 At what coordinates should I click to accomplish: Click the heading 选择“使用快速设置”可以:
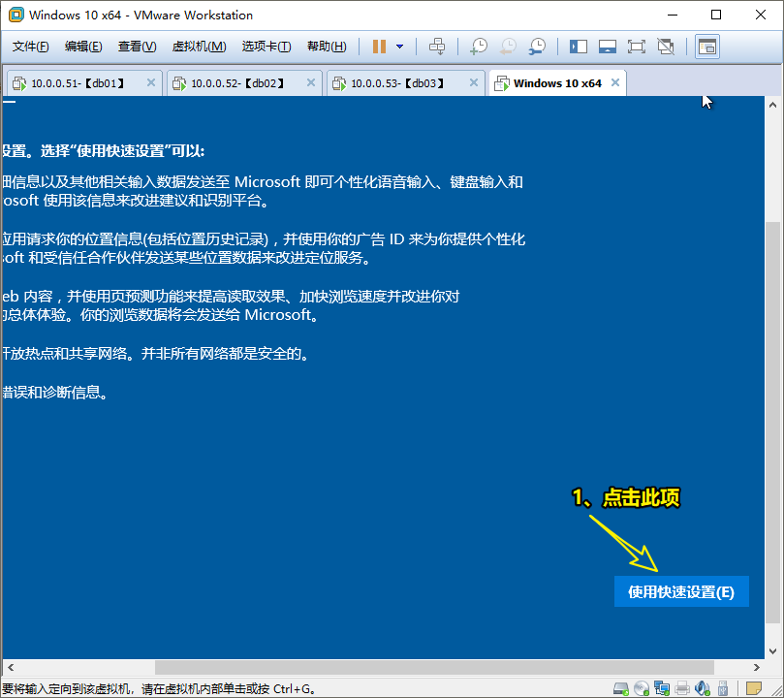tap(122, 151)
